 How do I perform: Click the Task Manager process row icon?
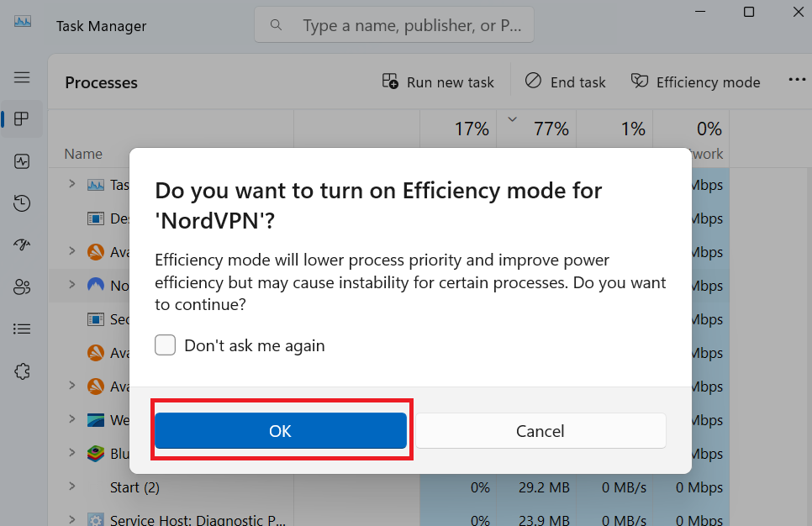pyautogui.click(x=95, y=185)
